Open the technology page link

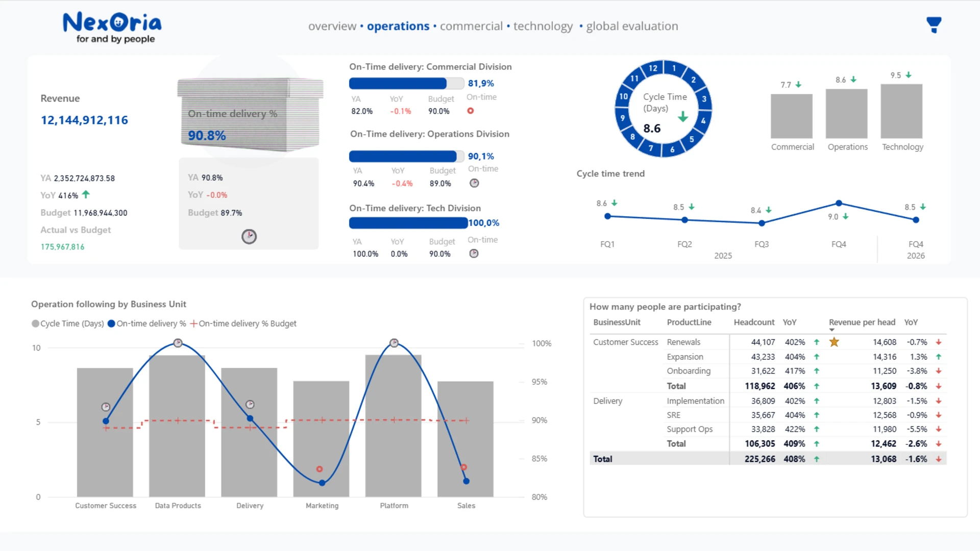543,26
